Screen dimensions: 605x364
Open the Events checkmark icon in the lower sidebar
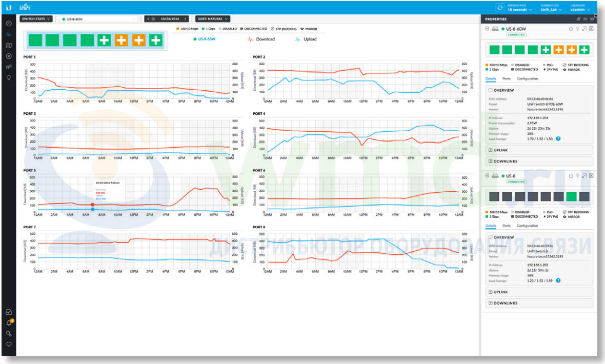point(9,312)
